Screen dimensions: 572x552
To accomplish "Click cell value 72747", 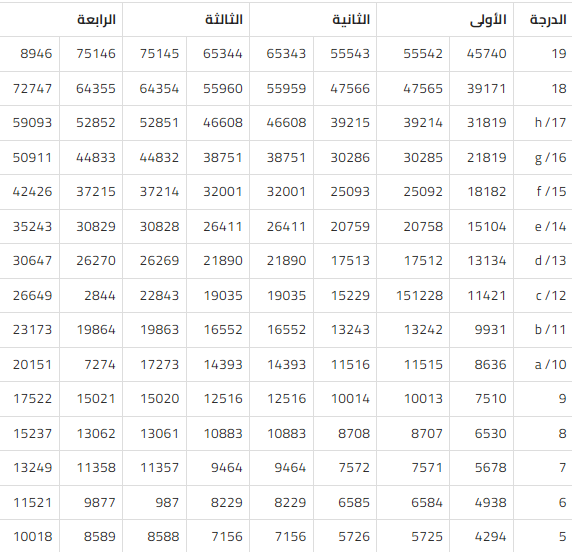I will 32,89.
